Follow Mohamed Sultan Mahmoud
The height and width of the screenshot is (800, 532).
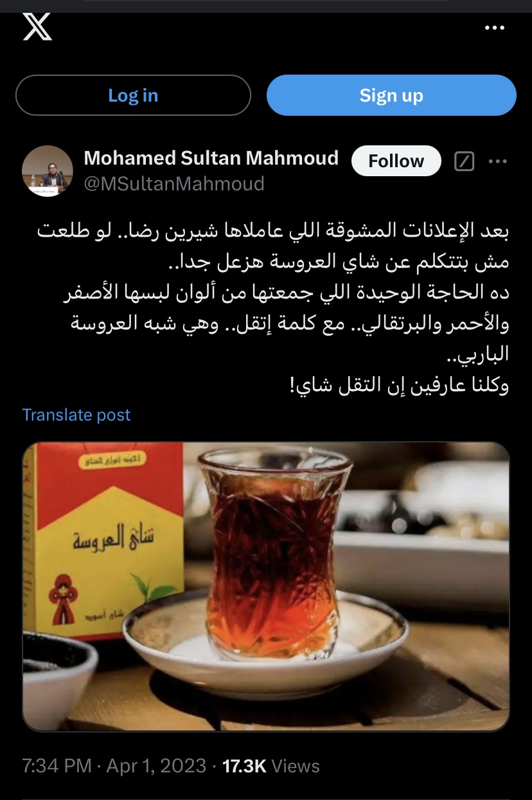396,161
